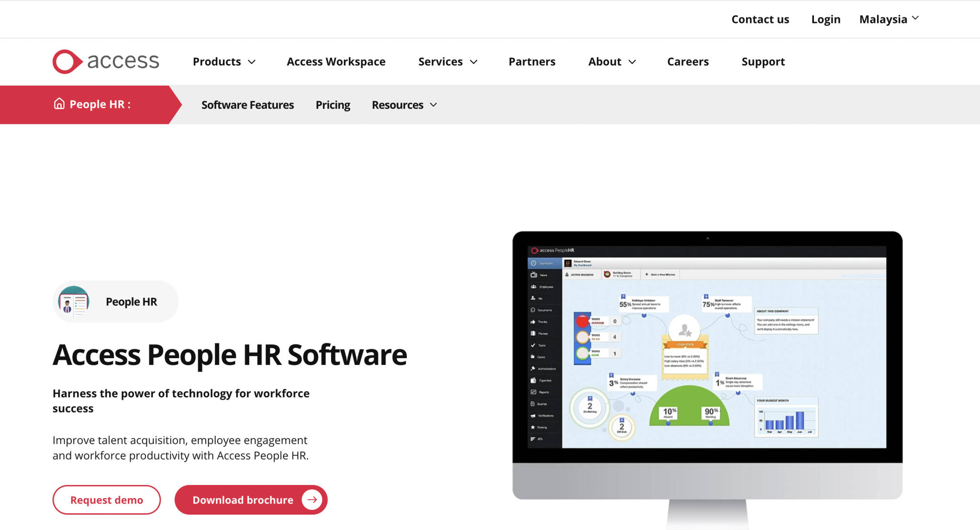Open Access Workspace menu item
The width and height of the screenshot is (980, 530).
336,62
